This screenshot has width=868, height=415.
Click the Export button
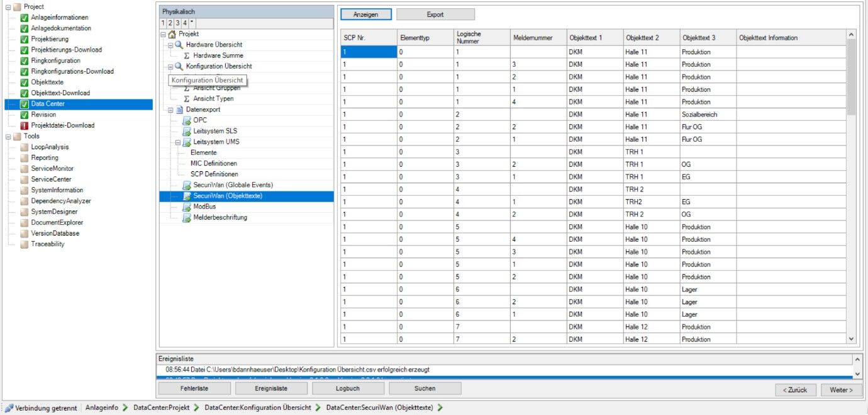click(435, 14)
